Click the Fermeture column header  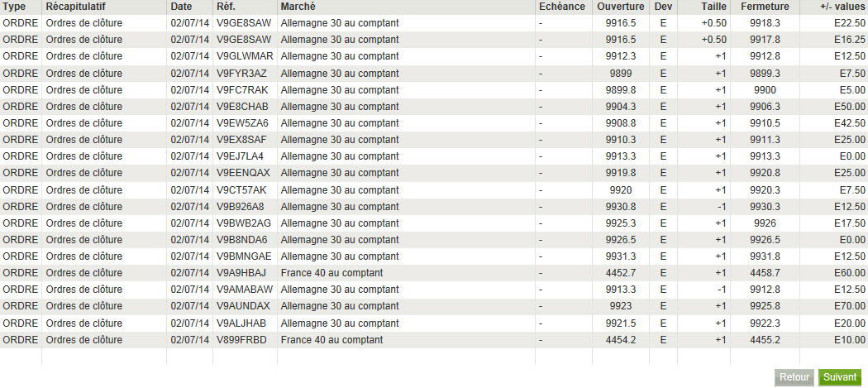click(x=765, y=7)
